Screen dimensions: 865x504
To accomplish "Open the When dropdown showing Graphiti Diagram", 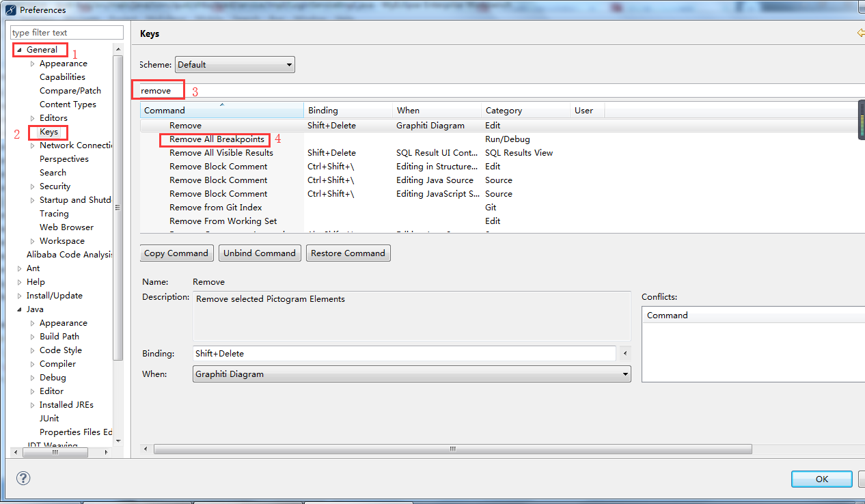I will [x=624, y=374].
